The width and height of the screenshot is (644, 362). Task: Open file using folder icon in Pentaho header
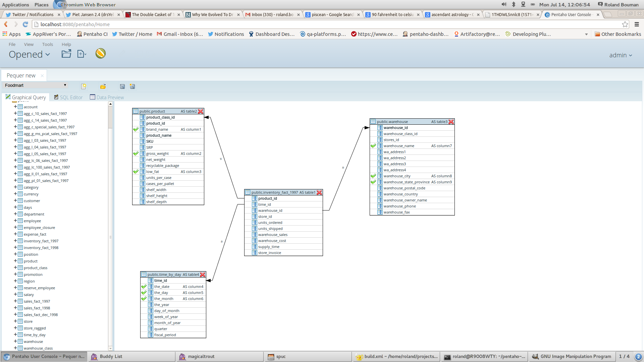coord(66,54)
